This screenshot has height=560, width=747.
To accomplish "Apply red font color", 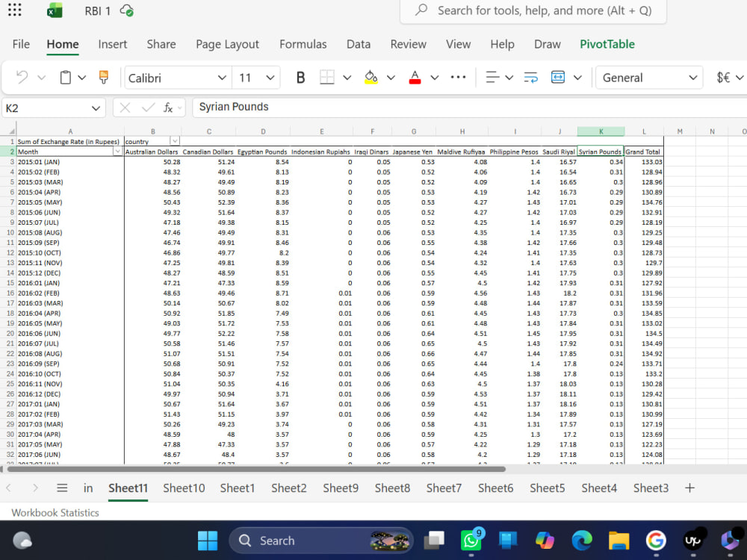I will (415, 77).
